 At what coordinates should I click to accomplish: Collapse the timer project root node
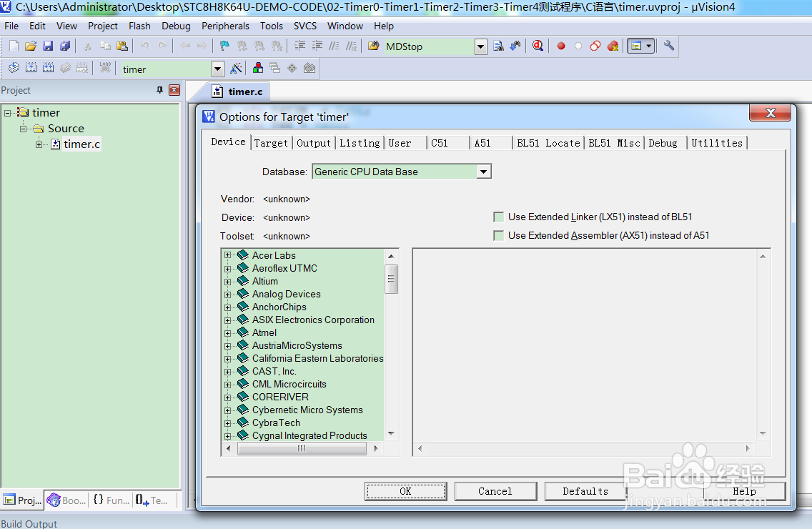[x=8, y=112]
